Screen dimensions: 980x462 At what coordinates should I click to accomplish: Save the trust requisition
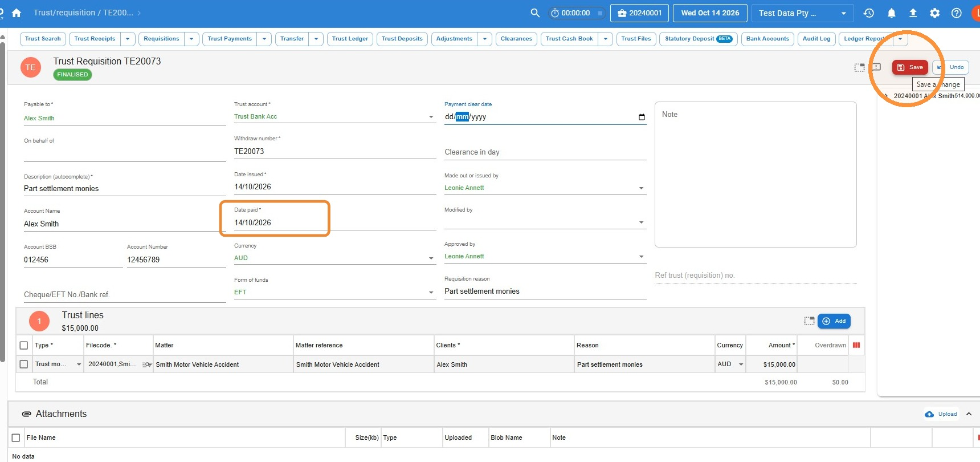tap(910, 67)
